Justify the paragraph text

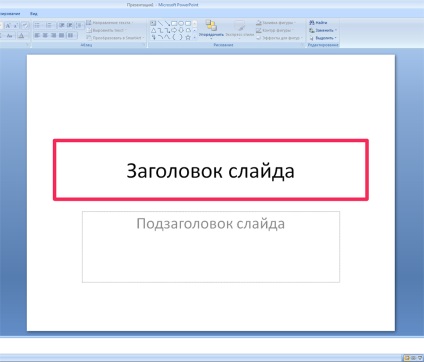[x=61, y=35]
